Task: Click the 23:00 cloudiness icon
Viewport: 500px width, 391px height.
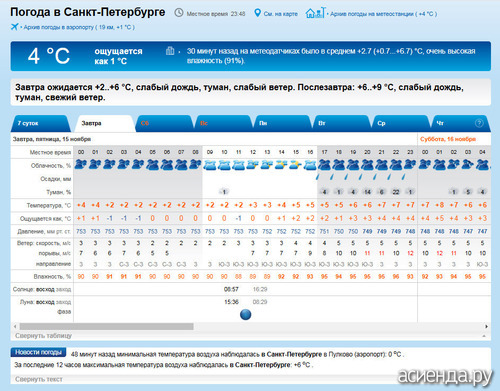Action: coord(410,164)
